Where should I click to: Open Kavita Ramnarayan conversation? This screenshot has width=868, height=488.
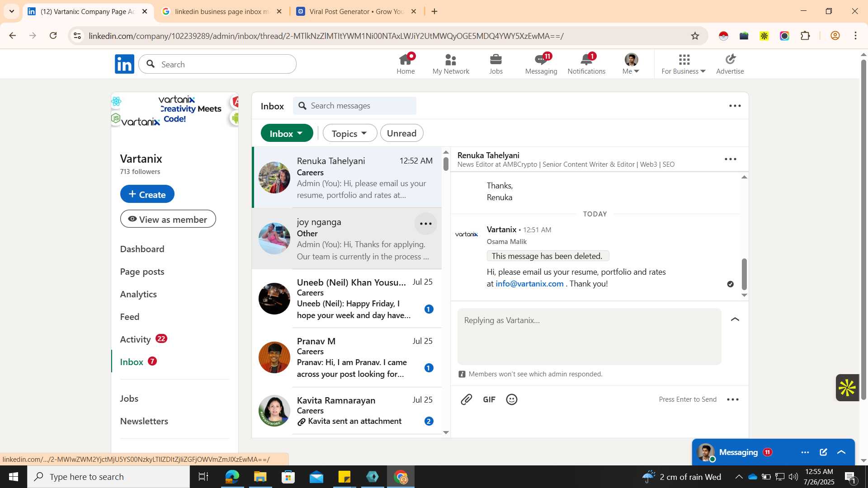click(347, 411)
